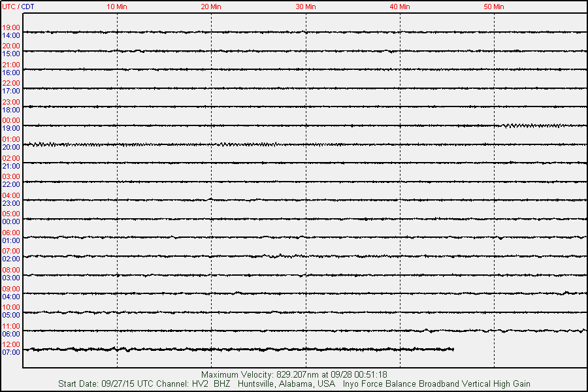Click the Huntsville, Alabama, USA location text
588x392 pixels.
click(x=286, y=384)
